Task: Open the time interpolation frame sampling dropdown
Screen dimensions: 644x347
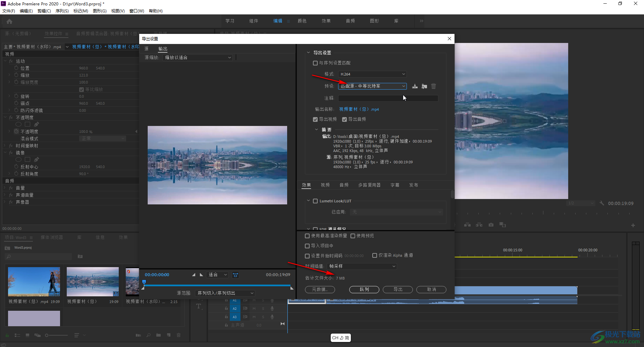Action: pyautogui.click(x=362, y=266)
